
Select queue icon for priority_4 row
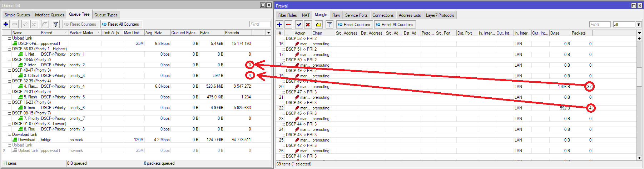21,86
